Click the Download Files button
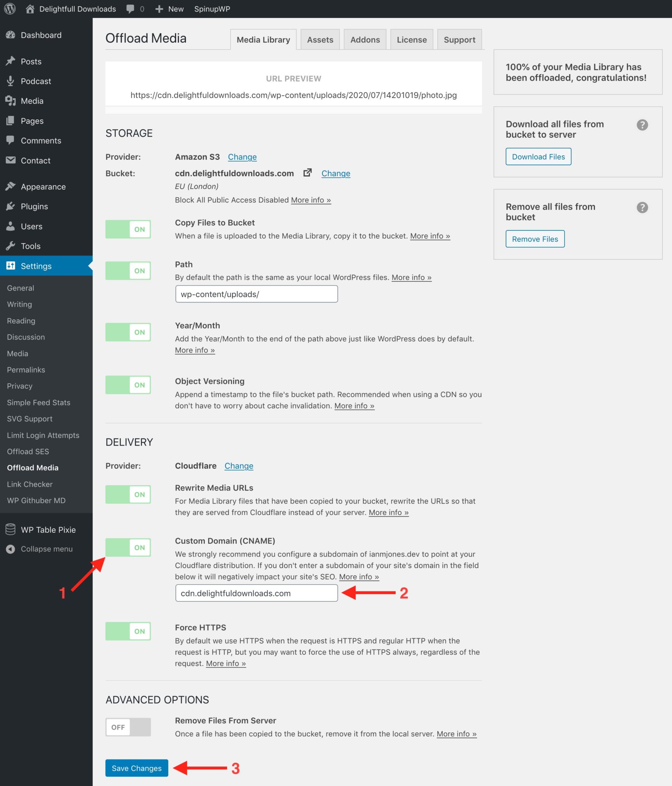Image resolution: width=672 pixels, height=786 pixels. pos(539,157)
